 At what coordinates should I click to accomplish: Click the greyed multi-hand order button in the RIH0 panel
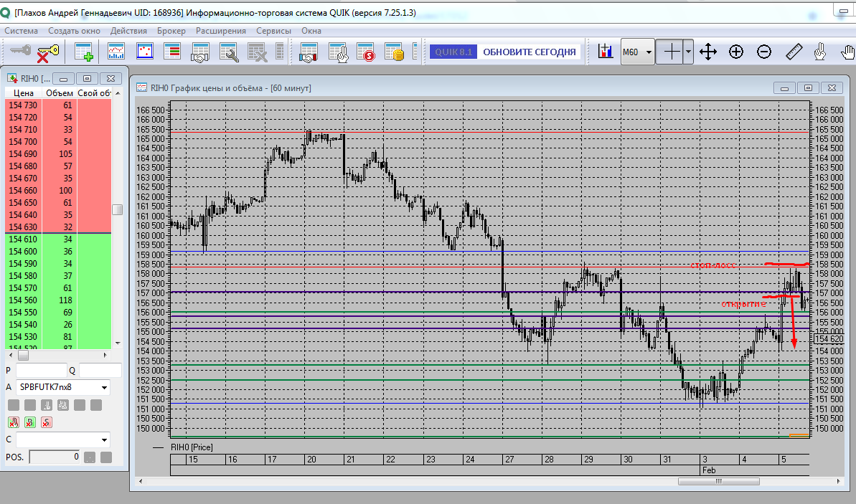tap(62, 405)
